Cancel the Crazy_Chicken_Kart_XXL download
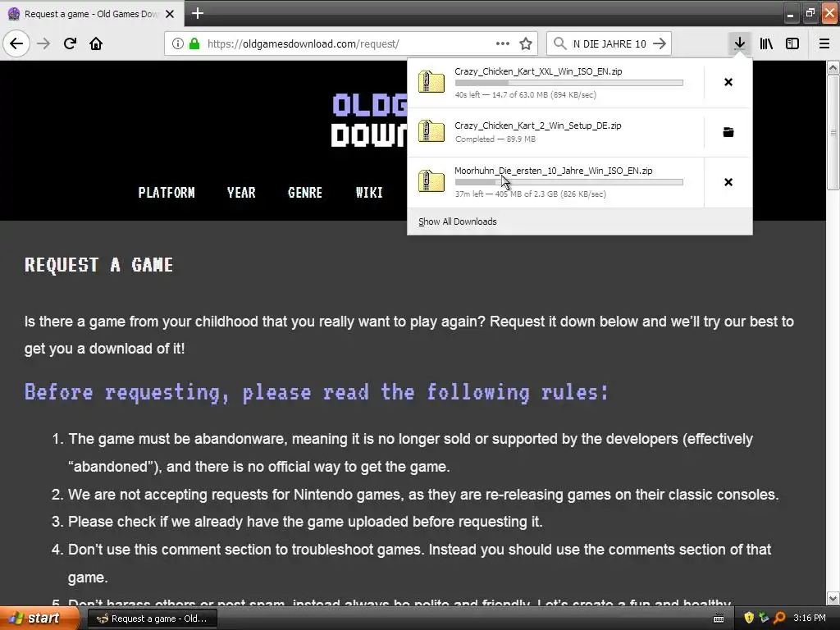The width and height of the screenshot is (840, 630). coord(728,82)
